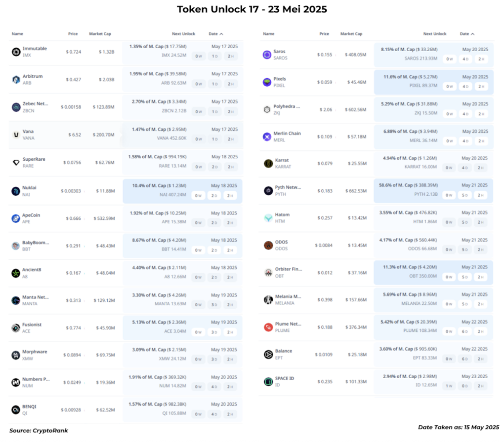
Task: Select the highlighted Orbiter Finance unlock cell
Action: [x=433, y=272]
